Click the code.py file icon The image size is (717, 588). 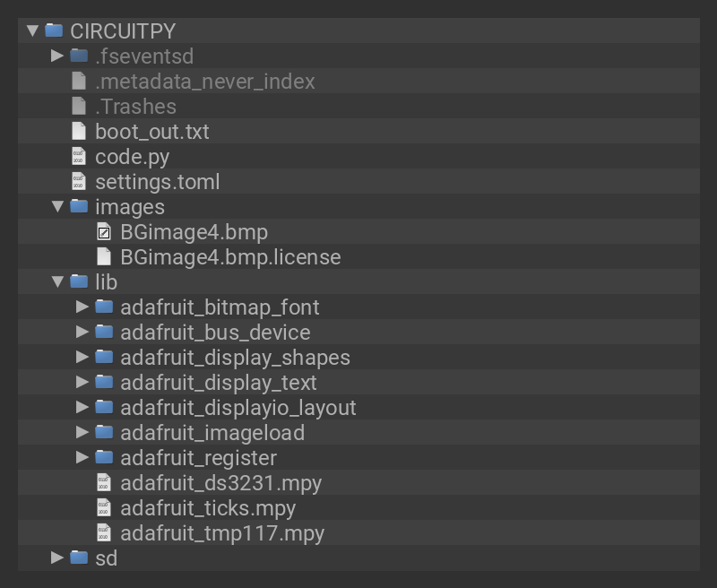79,157
